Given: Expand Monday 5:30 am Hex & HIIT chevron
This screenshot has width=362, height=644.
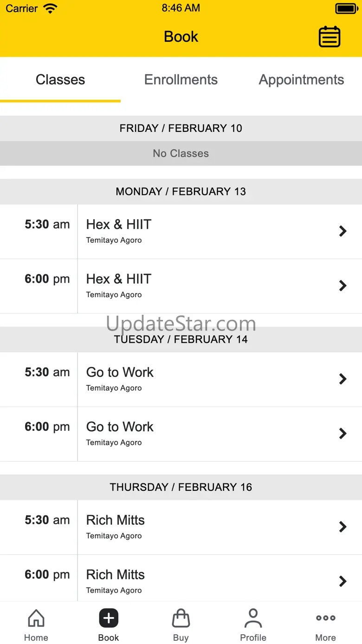Looking at the screenshot, I should [x=343, y=231].
